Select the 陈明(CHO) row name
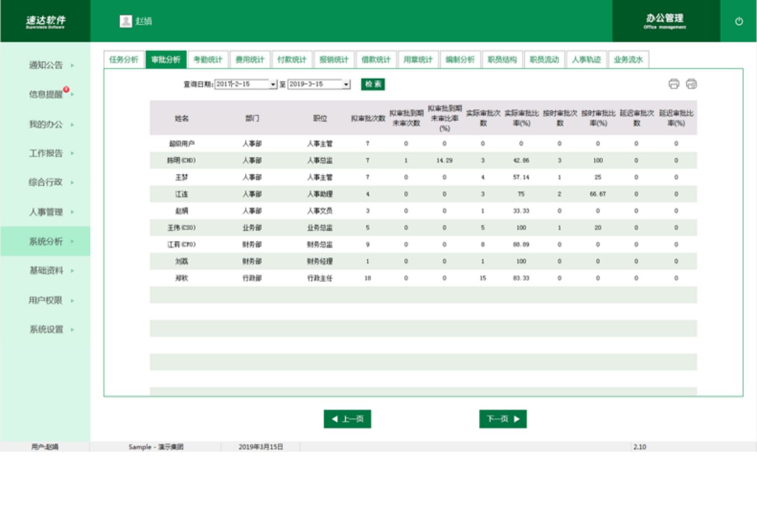Screen dimensions: 757x532 [x=182, y=161]
